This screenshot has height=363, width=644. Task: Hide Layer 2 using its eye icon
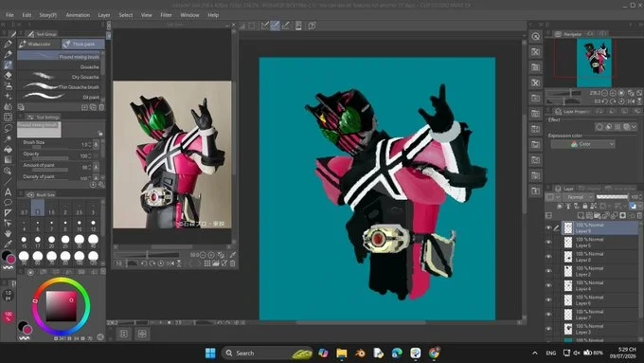tap(548, 271)
